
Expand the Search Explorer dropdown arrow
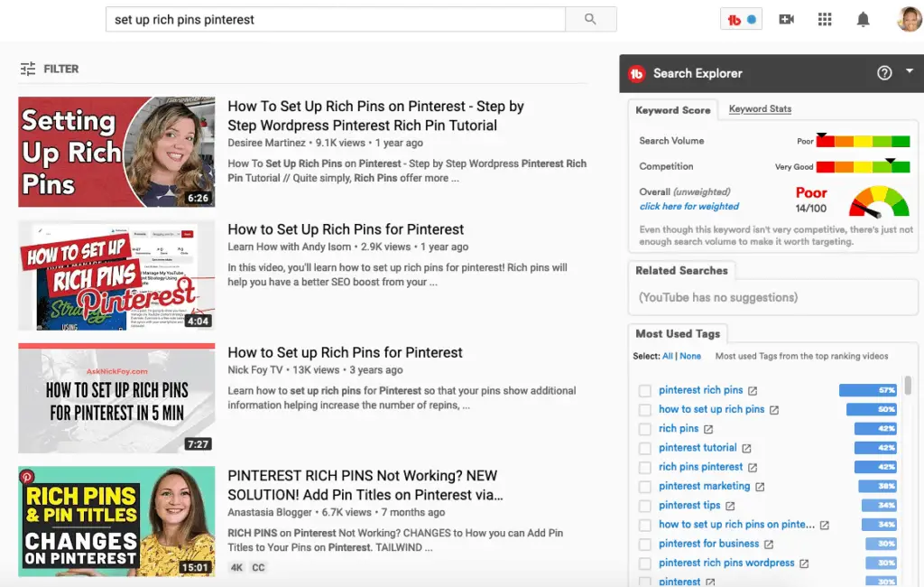coord(910,70)
